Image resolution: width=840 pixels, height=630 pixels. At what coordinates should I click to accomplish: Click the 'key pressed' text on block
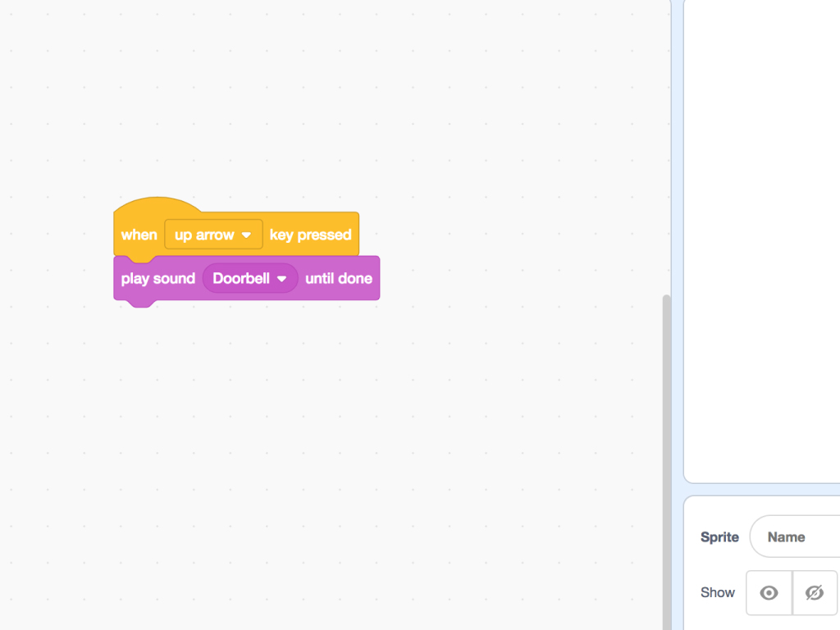click(x=310, y=235)
